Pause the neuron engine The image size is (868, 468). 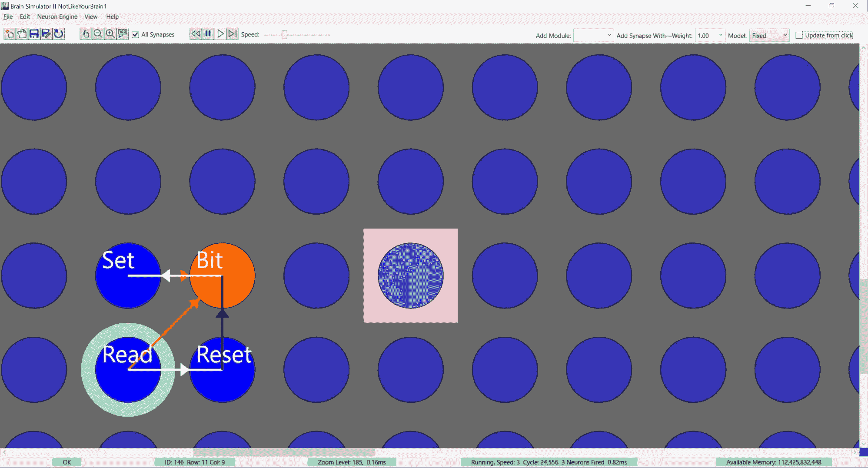208,34
